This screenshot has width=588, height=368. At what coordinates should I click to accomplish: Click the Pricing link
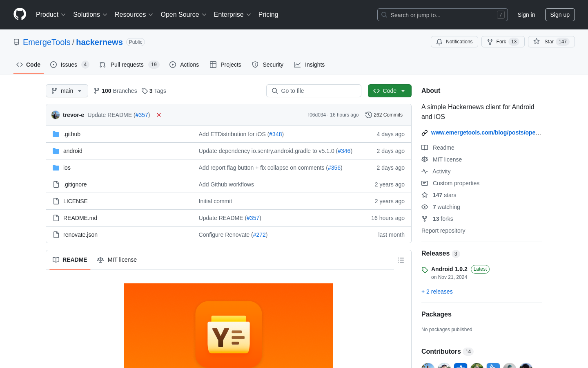coord(268,14)
